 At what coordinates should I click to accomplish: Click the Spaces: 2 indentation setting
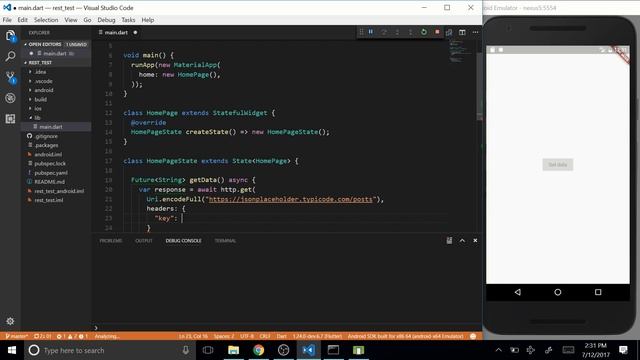click(224, 336)
